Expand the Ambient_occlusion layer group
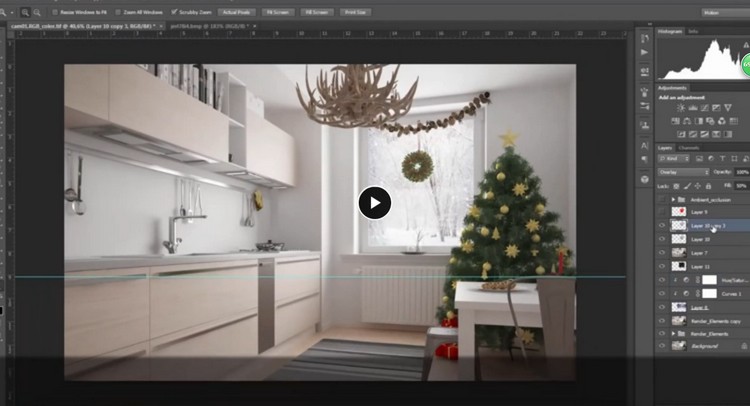The image size is (750, 406). pyautogui.click(x=673, y=199)
